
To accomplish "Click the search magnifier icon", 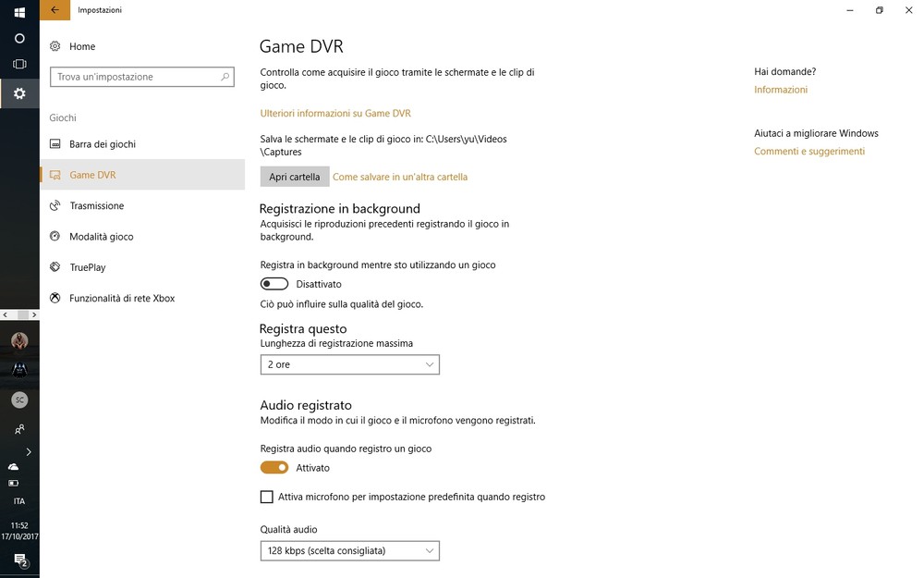I will [225, 77].
